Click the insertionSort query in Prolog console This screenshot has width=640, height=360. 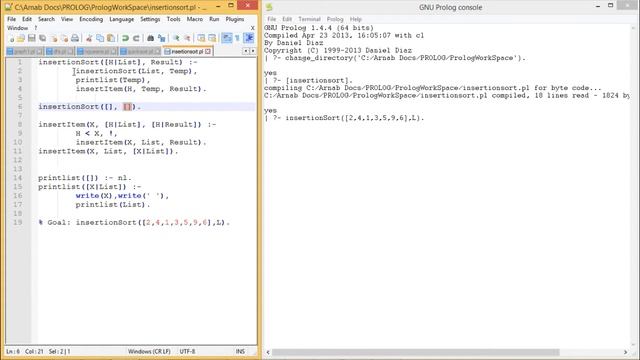[355, 118]
